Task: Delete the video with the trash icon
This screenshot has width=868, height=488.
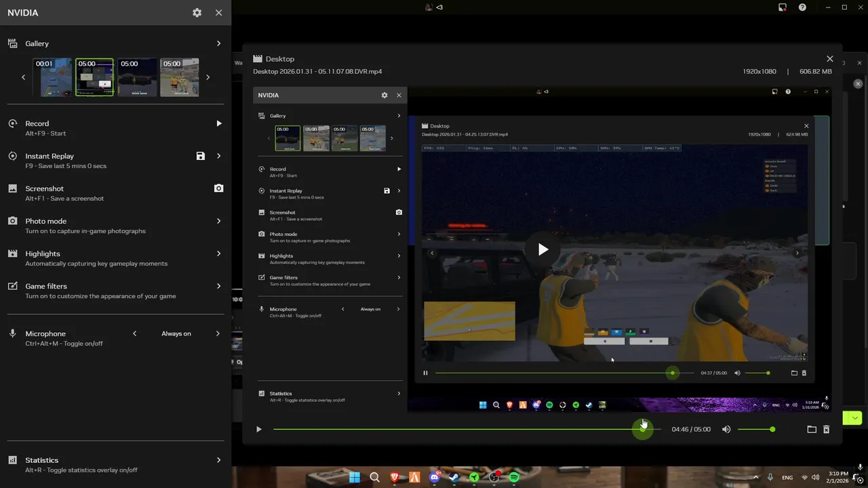Action: (x=826, y=429)
